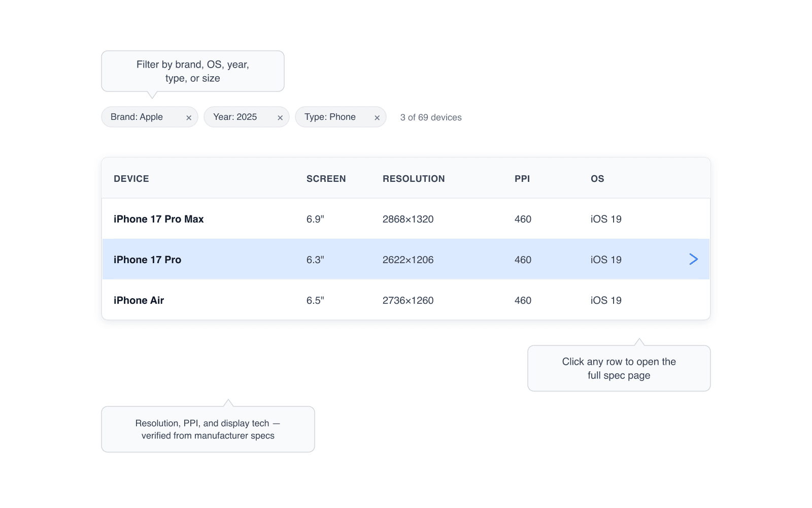Screen dimensions: 812x508
Task: Open the iPhone Air spec page
Action: (x=406, y=300)
